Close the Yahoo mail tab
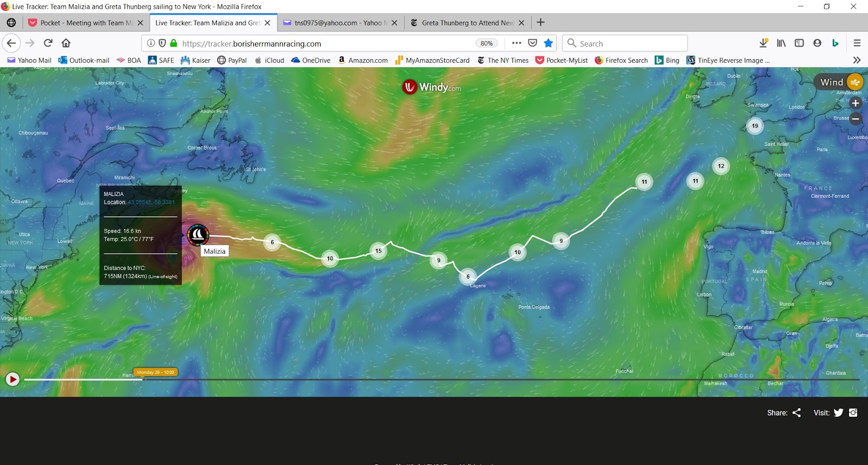This screenshot has height=465, width=868. pyautogui.click(x=394, y=23)
